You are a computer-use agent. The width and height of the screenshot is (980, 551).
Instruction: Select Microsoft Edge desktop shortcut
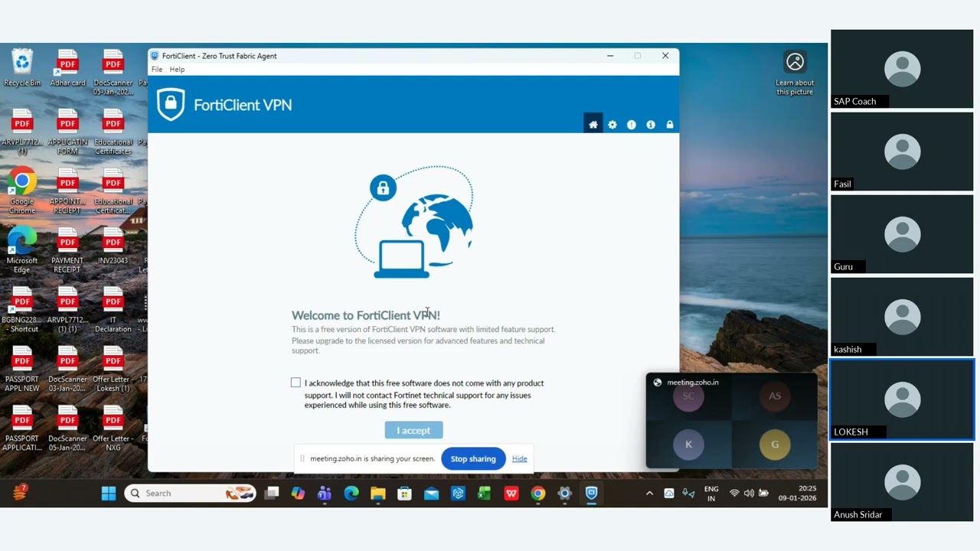[22, 250]
